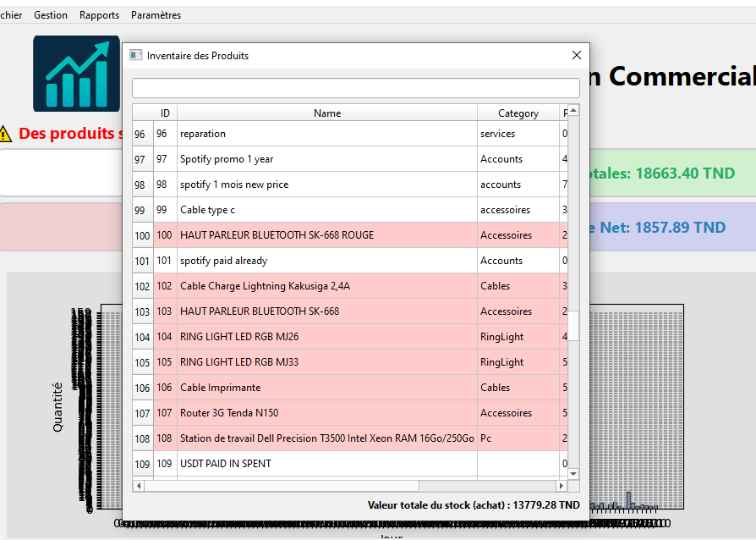Select the row header numbered 96
The width and height of the screenshot is (756, 540).
(143, 134)
